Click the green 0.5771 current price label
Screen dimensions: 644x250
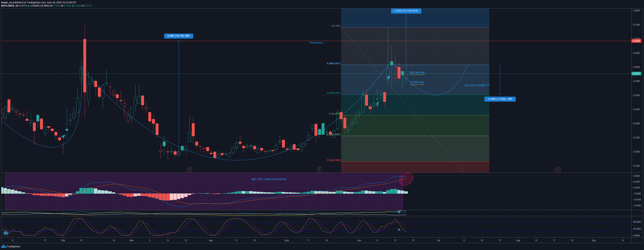(636, 73)
